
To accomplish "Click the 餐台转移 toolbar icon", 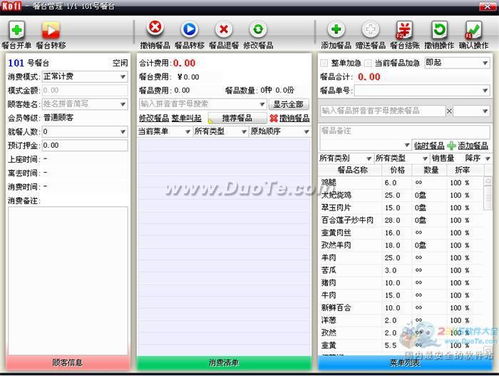I will 51,30.
